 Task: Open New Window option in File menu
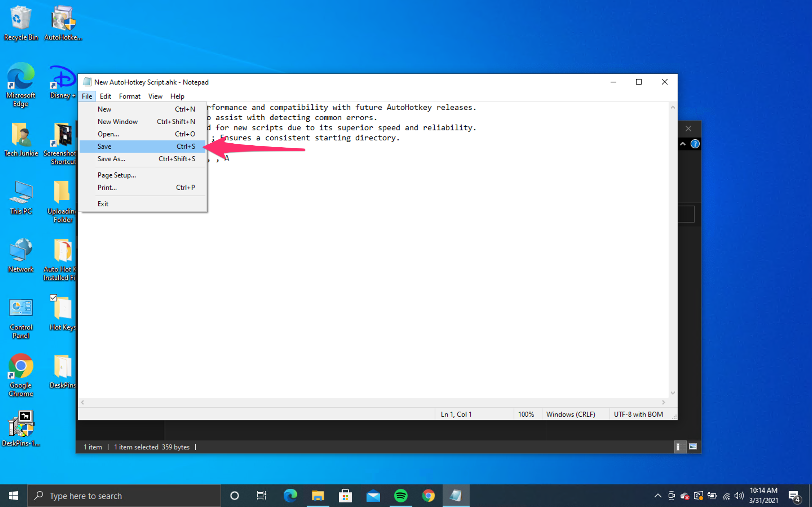click(118, 121)
